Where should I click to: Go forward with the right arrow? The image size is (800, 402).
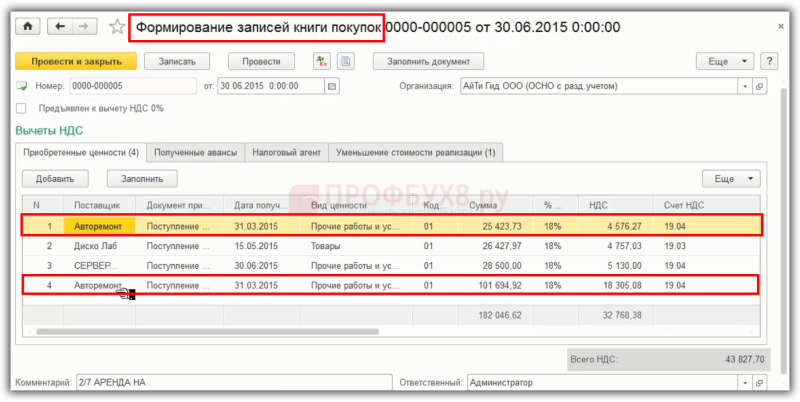(x=84, y=26)
